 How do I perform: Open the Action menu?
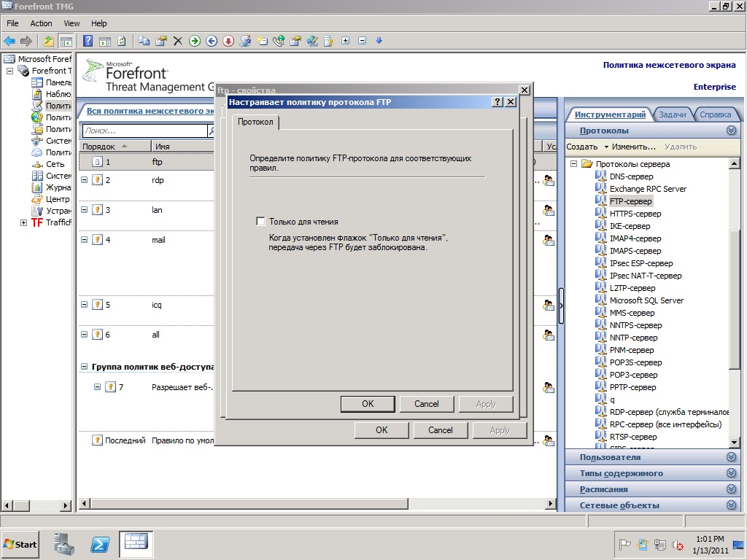point(41,23)
